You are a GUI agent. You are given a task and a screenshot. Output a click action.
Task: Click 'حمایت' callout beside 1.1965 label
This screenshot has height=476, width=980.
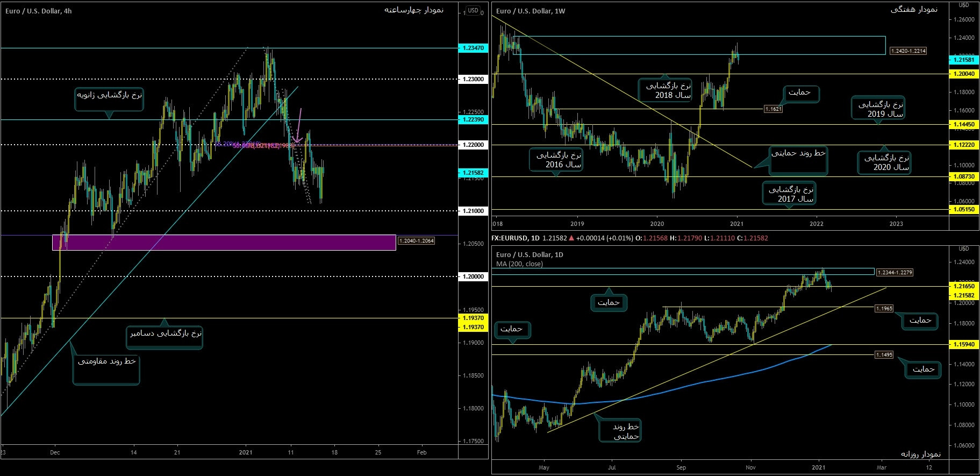(x=920, y=321)
